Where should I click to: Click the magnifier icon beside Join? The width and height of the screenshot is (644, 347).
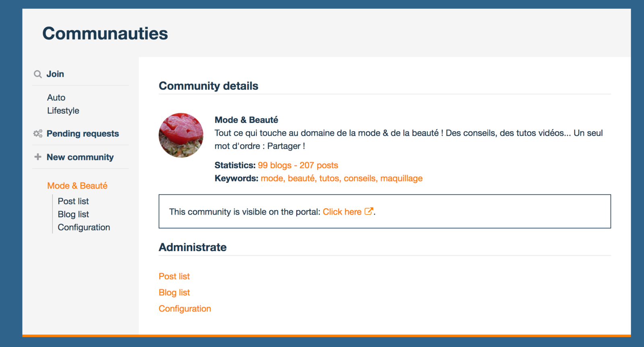tap(38, 74)
